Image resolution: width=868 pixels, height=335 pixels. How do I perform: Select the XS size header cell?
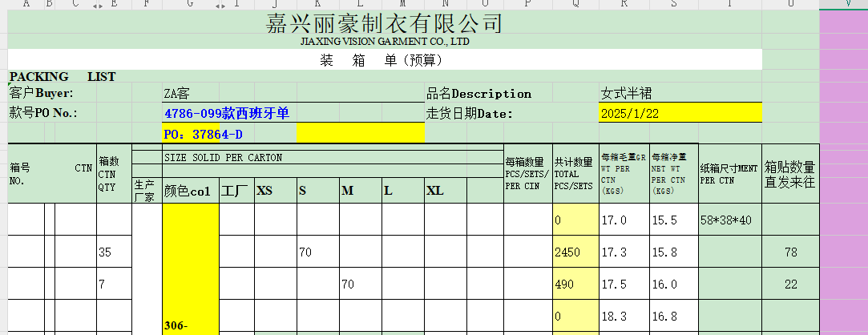(x=275, y=192)
